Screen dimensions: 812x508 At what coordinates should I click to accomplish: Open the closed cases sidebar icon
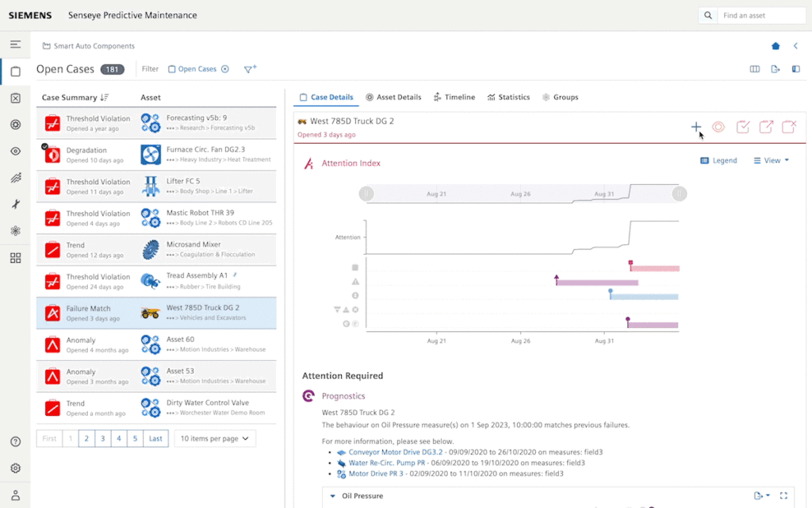coord(16,98)
